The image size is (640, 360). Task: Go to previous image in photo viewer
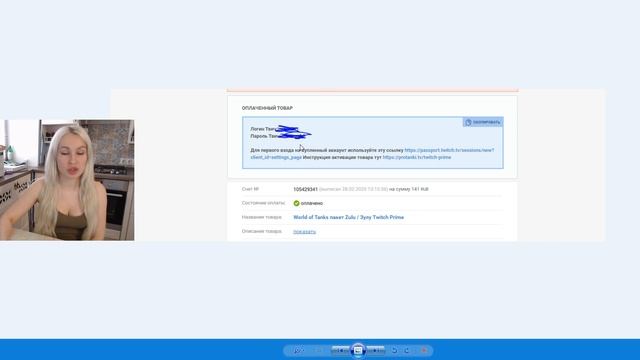[341, 350]
